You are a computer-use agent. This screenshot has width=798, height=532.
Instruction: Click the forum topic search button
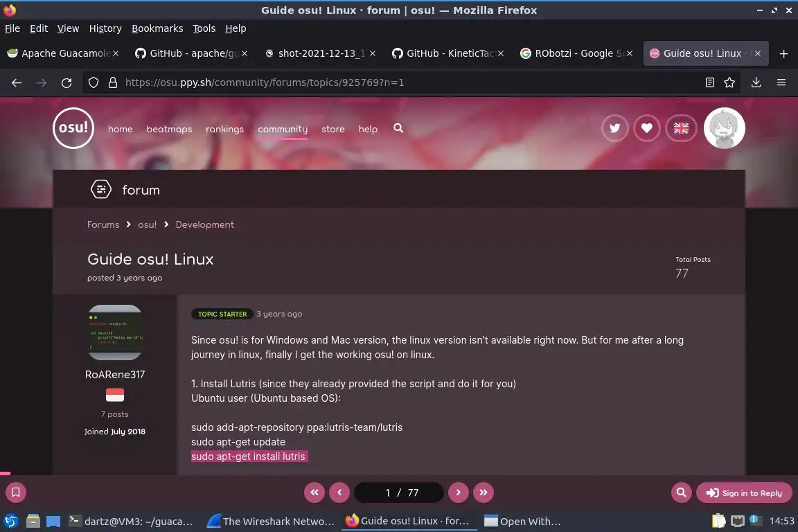point(682,493)
